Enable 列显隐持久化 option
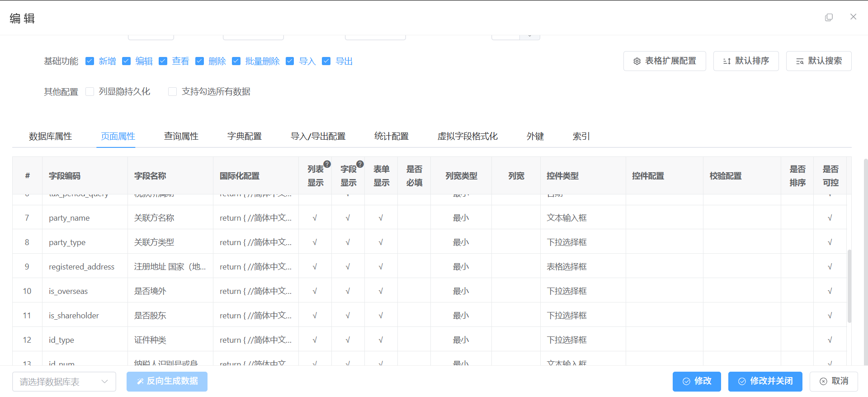This screenshot has width=868, height=397. point(90,92)
